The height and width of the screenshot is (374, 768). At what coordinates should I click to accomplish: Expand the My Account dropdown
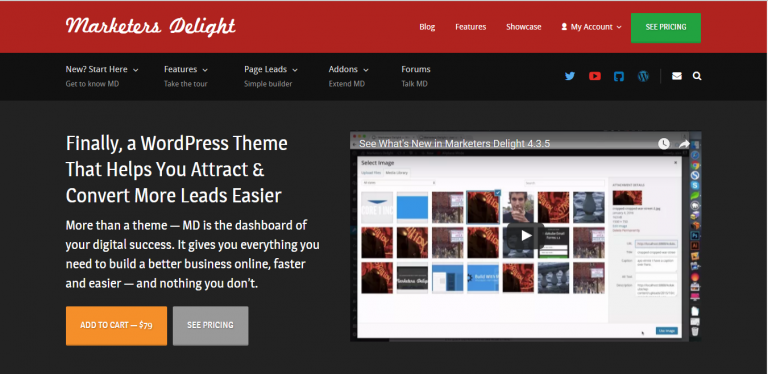point(592,27)
